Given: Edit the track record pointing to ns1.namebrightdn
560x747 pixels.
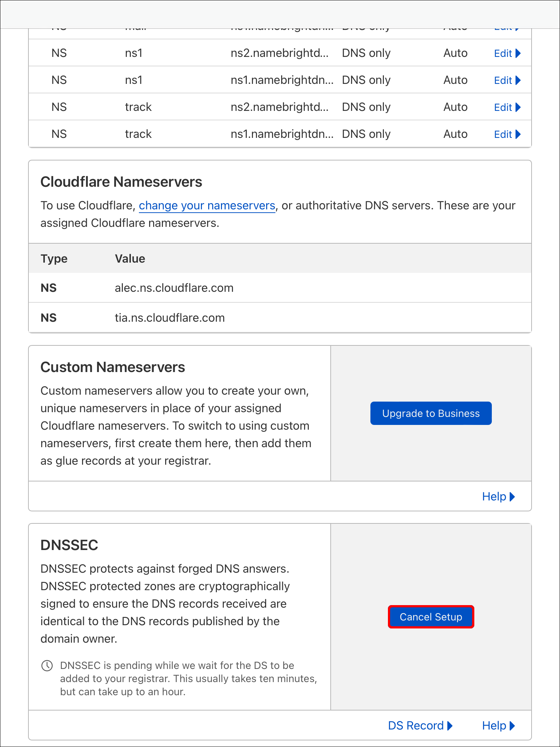Looking at the screenshot, I should (507, 134).
